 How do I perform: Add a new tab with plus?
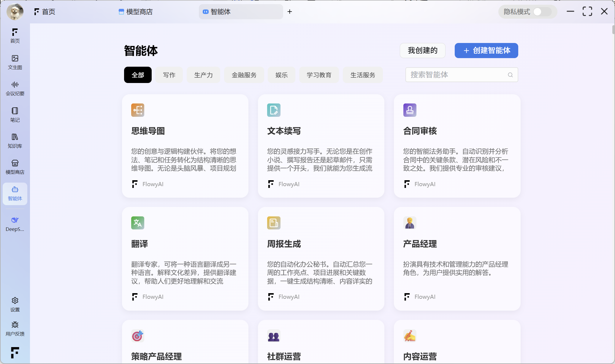(x=290, y=12)
